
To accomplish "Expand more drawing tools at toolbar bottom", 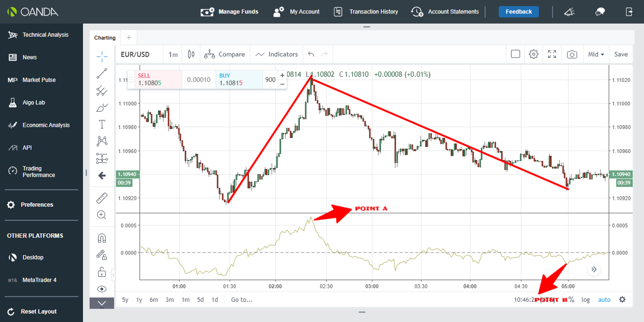I will tap(102, 303).
